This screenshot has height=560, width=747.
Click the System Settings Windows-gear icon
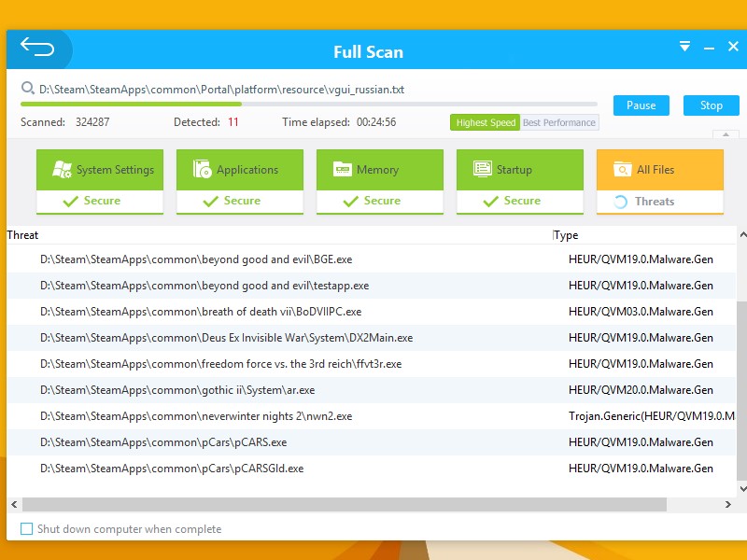(62, 170)
